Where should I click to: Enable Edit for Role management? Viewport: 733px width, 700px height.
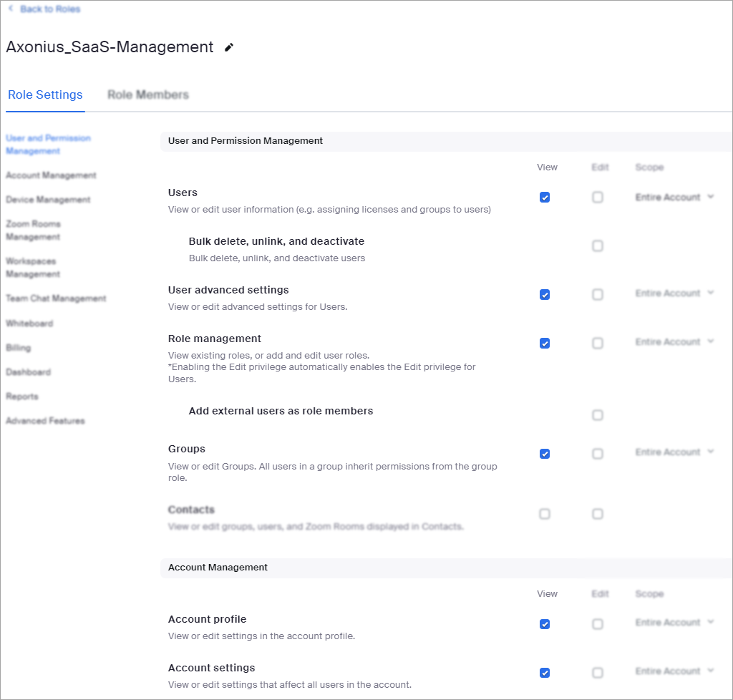[598, 344]
